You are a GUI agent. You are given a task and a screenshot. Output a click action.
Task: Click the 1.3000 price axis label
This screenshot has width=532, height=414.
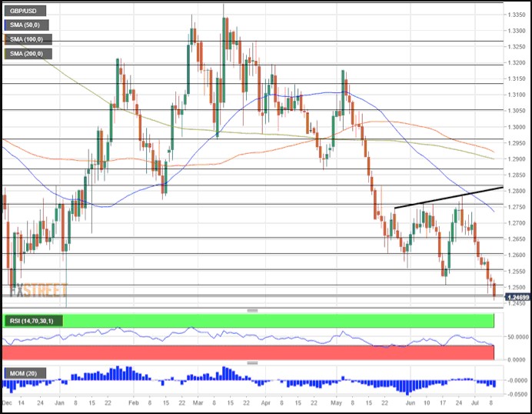click(514, 127)
